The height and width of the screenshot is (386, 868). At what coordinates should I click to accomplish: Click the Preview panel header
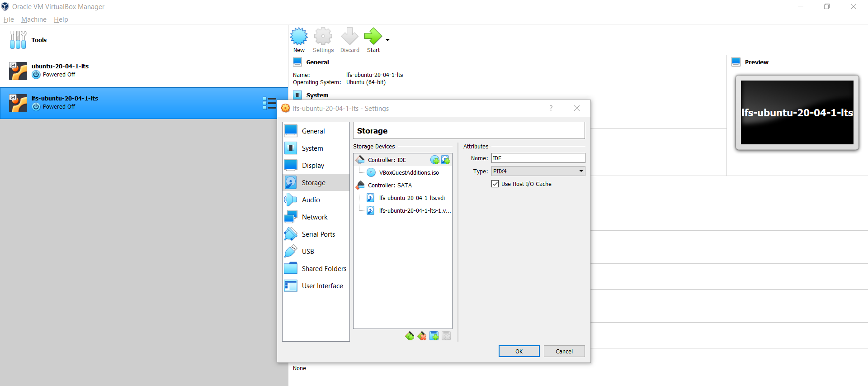pyautogui.click(x=756, y=62)
